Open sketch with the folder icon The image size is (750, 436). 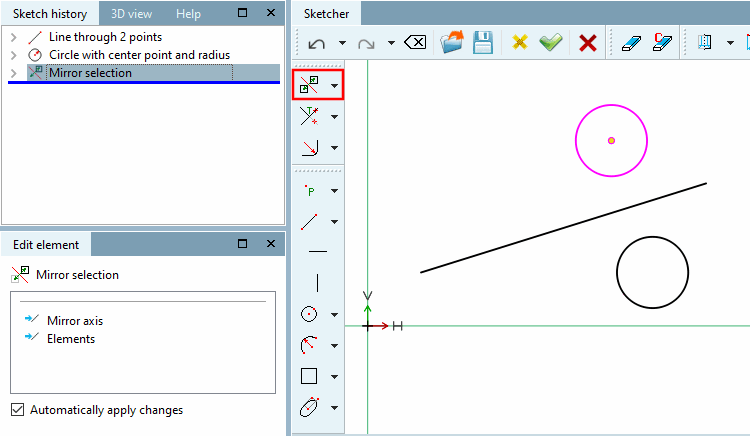[x=452, y=42]
